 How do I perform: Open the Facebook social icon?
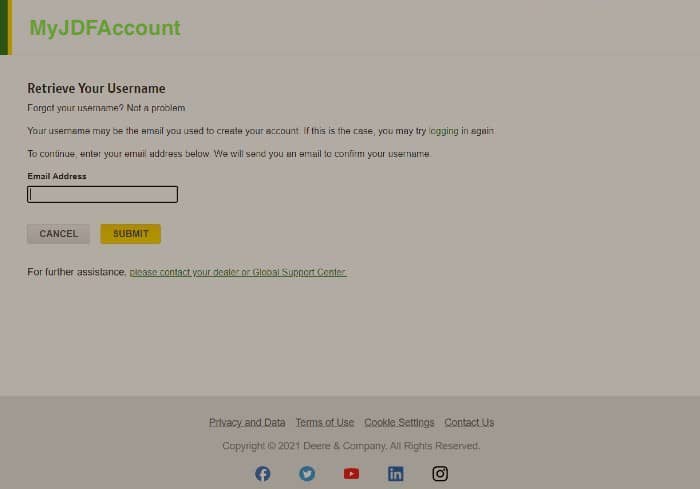(x=262, y=473)
